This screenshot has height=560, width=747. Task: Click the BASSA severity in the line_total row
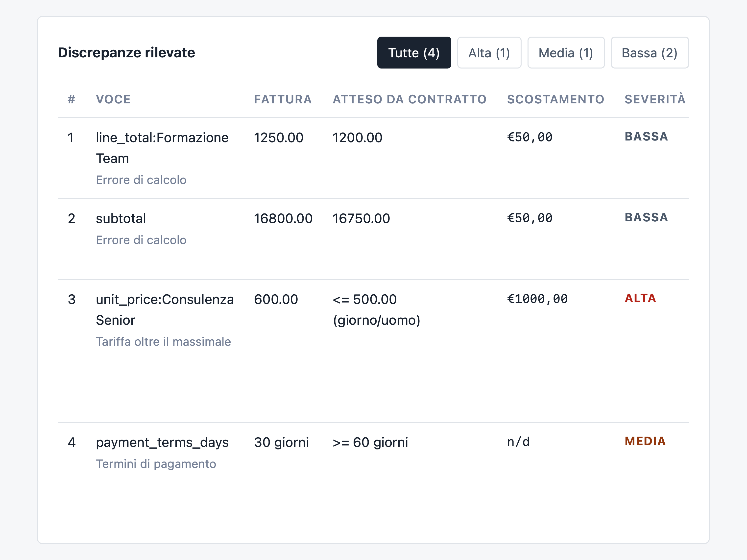click(x=646, y=136)
